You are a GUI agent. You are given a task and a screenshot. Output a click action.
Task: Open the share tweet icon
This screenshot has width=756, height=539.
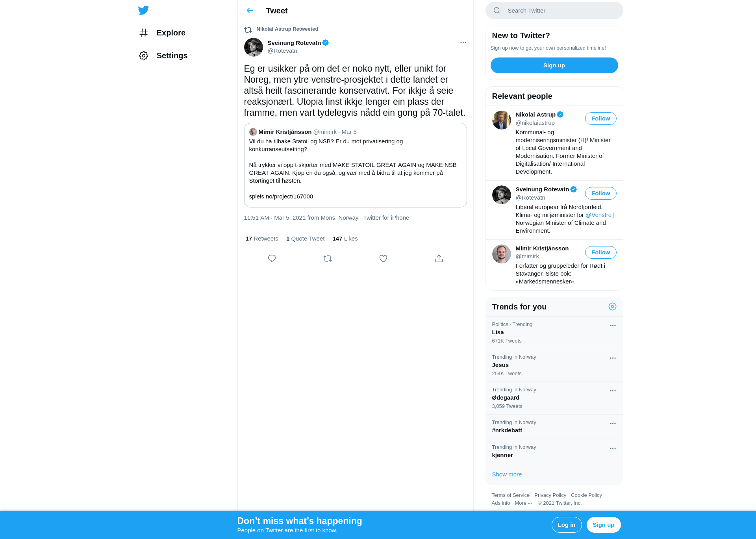pos(439,259)
